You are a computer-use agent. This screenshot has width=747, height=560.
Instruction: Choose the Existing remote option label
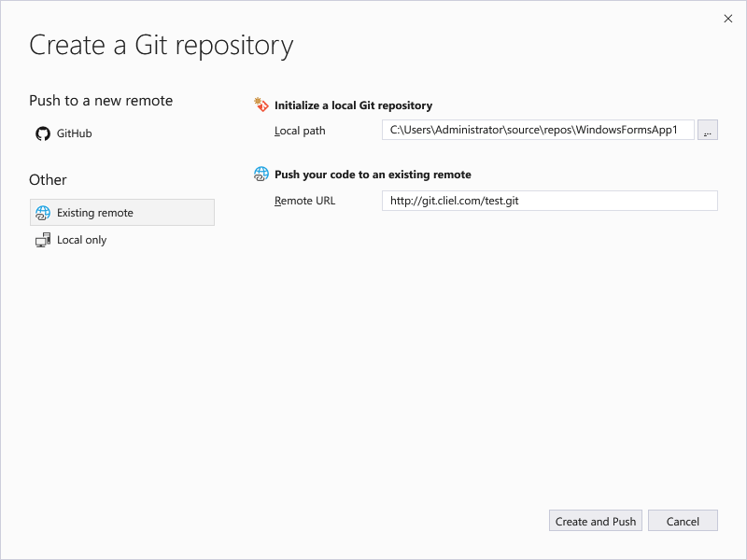tap(95, 213)
